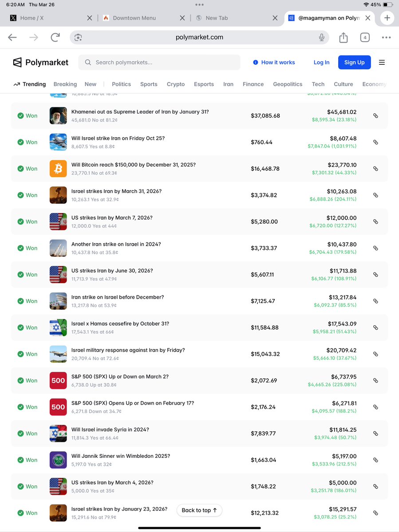Click the browser forward arrow

point(34,37)
